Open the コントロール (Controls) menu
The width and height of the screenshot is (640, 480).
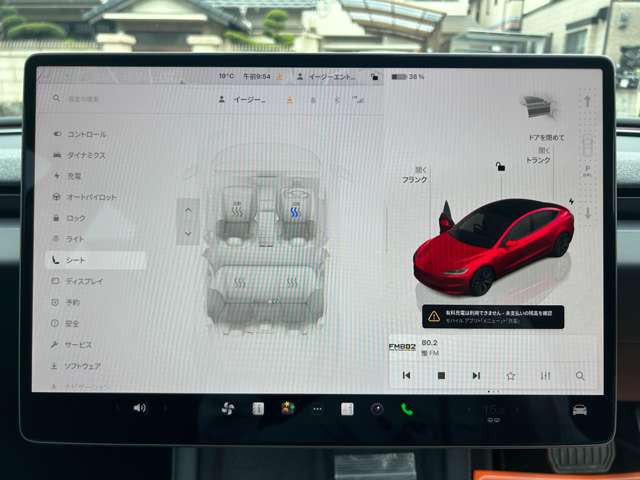pos(80,134)
